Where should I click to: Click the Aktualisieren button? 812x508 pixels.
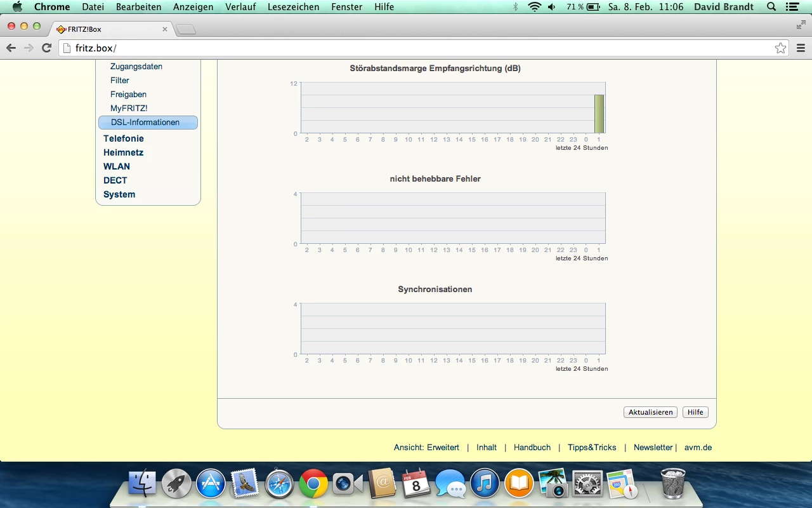coord(650,412)
